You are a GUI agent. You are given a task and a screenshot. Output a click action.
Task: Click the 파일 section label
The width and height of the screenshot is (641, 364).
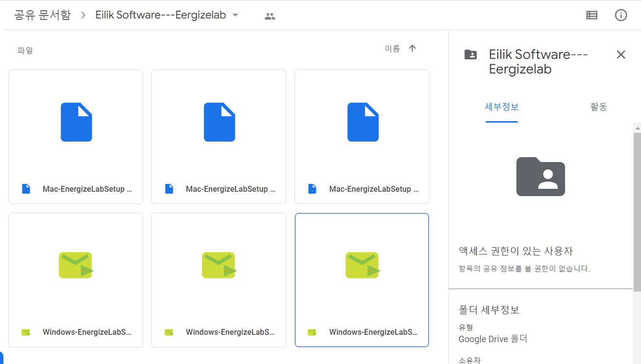coord(25,50)
